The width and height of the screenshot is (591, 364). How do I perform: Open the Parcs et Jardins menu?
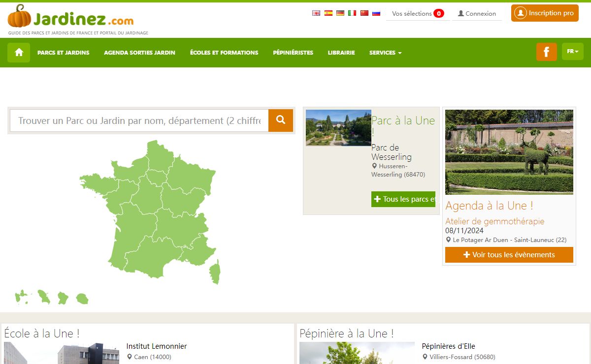(64, 53)
